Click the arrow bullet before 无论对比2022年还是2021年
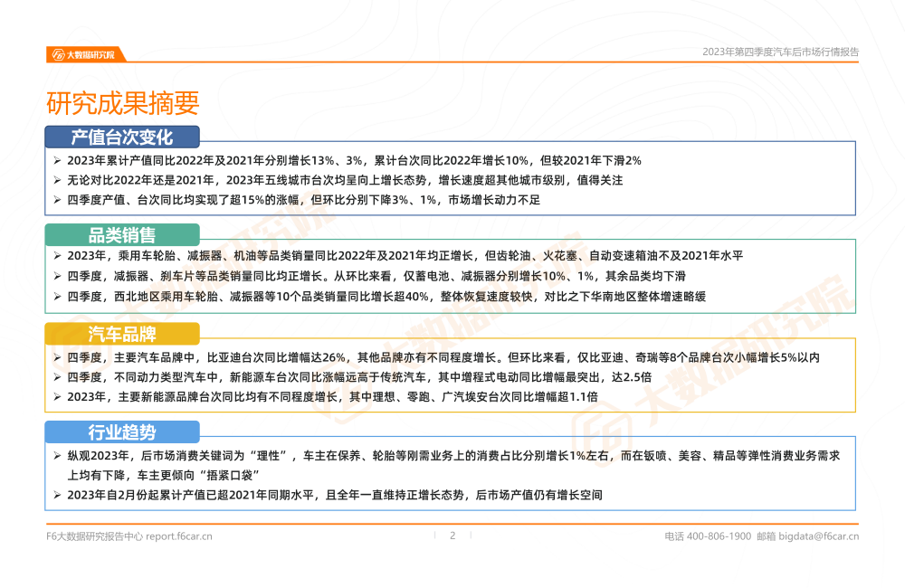Viewport: 905px width, 588px height. coord(58,180)
